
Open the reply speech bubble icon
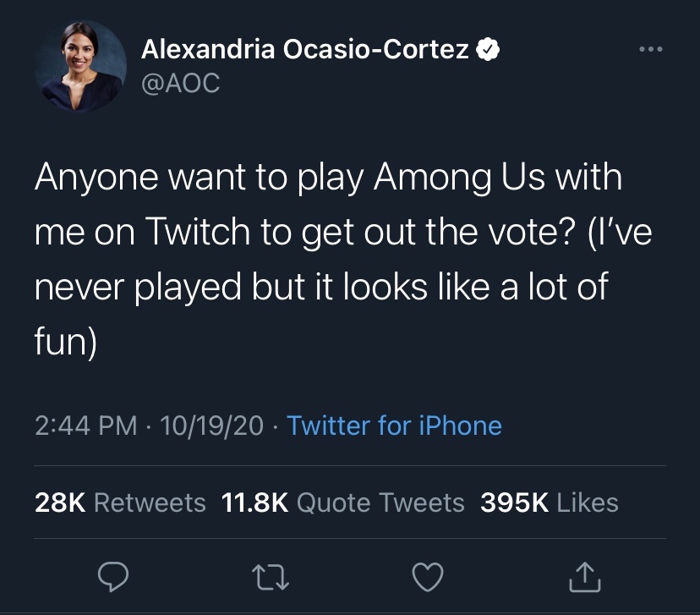tap(113, 577)
